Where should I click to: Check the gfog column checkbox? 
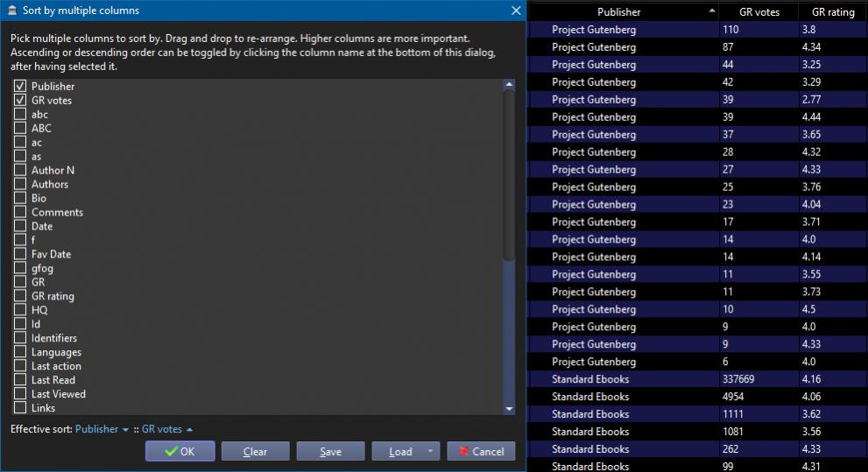(20, 268)
